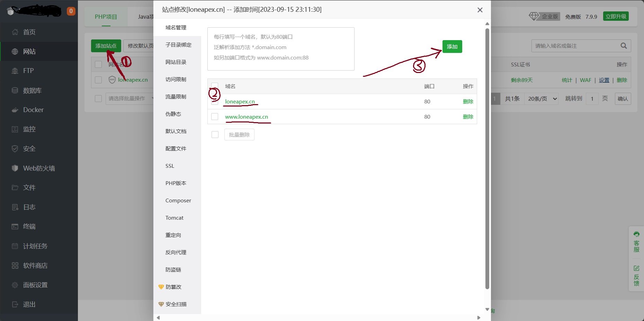The height and width of the screenshot is (321, 644).
Task: Tick the checkbox beside 批量删除
Action: click(x=215, y=135)
